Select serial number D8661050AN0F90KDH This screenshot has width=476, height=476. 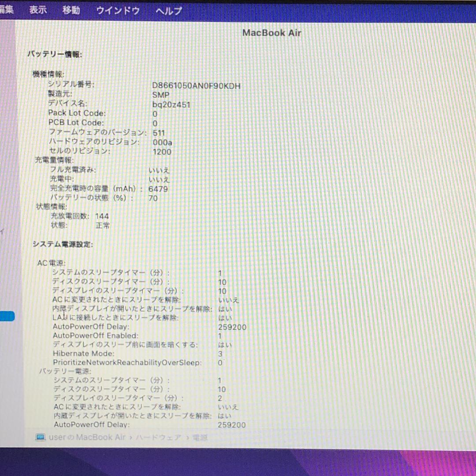pyautogui.click(x=196, y=86)
